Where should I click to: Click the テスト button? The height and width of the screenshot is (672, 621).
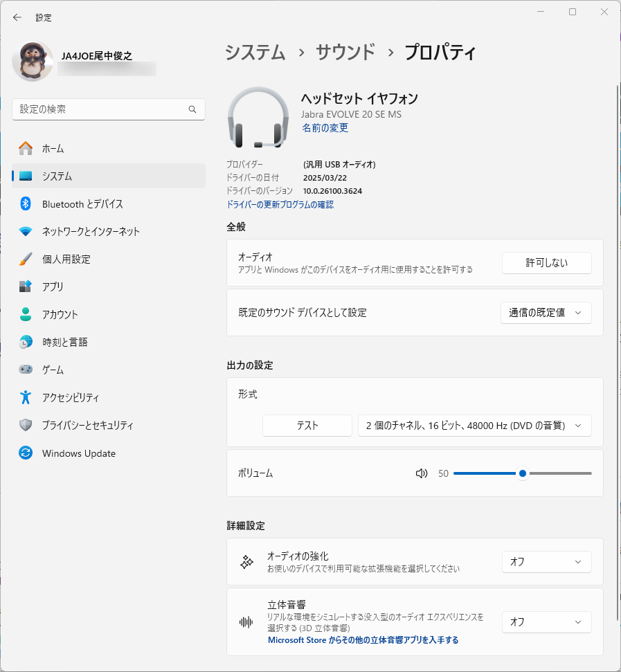click(x=307, y=426)
